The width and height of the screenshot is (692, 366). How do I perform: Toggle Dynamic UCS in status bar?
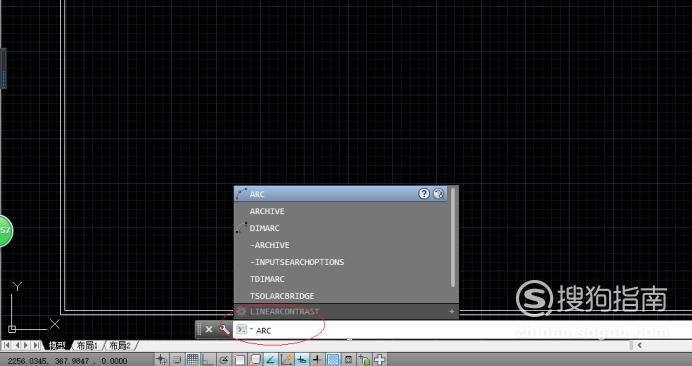[x=286, y=359]
